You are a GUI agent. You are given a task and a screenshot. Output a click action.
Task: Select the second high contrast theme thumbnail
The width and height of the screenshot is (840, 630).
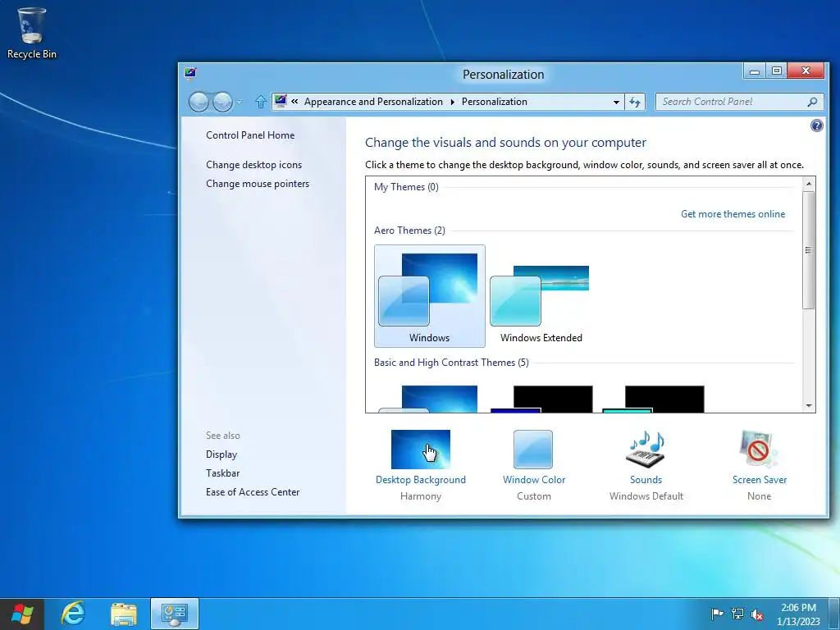pyautogui.click(x=541, y=398)
